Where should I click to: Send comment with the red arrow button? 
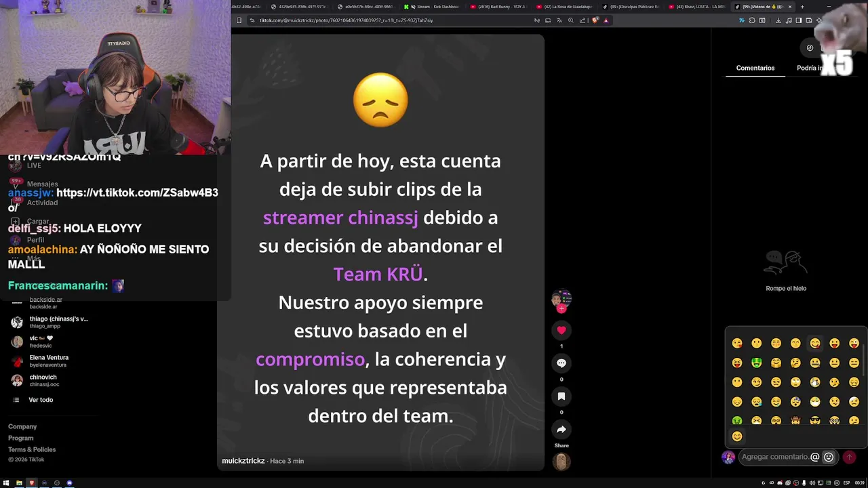coord(849,457)
